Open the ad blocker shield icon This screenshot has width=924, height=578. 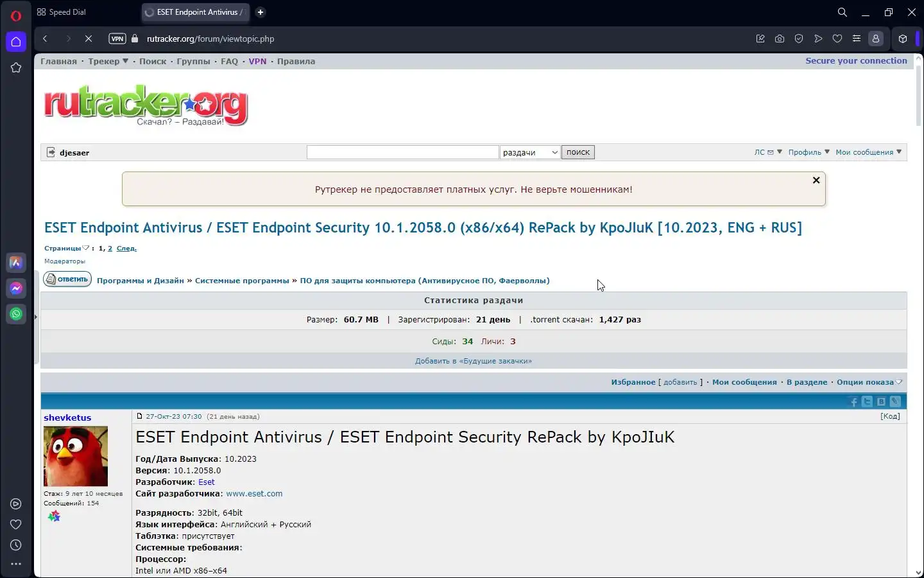click(x=799, y=39)
